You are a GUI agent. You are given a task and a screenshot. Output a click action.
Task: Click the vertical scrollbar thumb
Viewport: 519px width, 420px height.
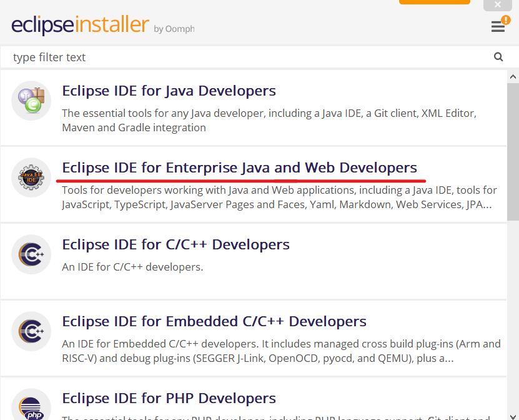coord(513,152)
